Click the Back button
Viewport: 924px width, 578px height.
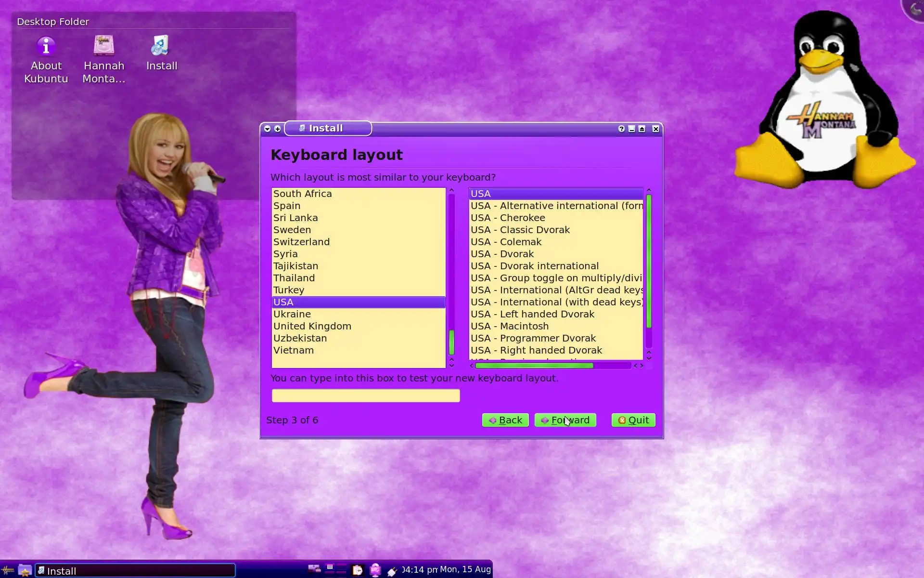505,420
